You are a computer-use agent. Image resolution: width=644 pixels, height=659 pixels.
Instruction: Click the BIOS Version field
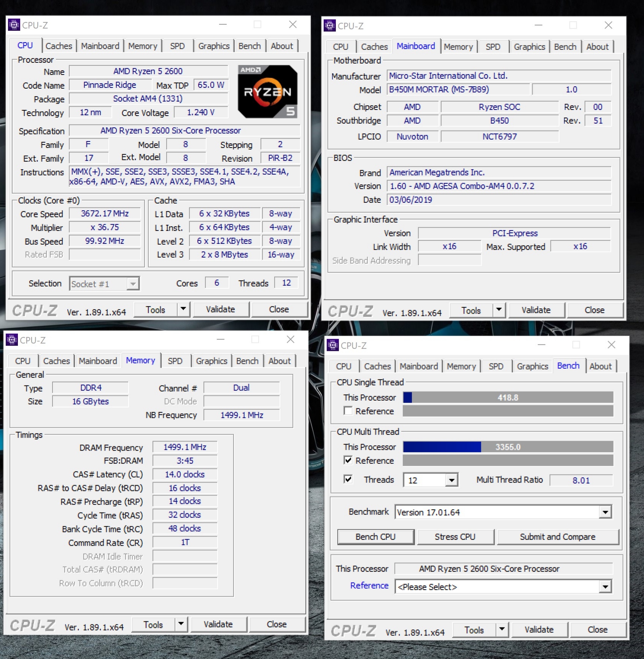click(499, 186)
